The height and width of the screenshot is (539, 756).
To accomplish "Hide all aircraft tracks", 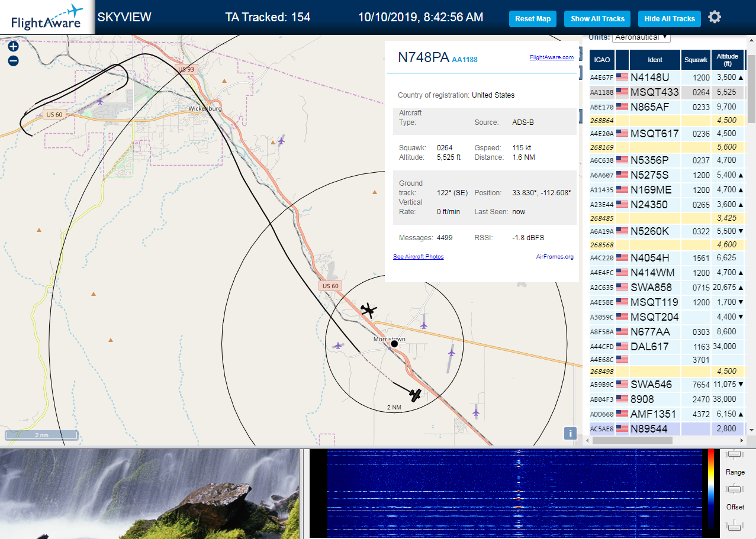I will pos(670,19).
